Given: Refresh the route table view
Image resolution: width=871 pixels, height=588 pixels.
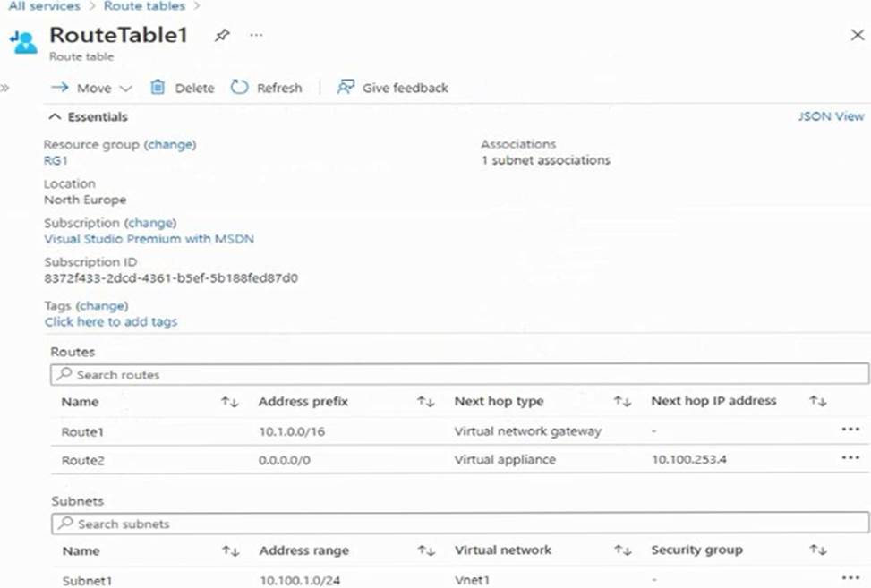Looking at the screenshot, I should 239,88.
